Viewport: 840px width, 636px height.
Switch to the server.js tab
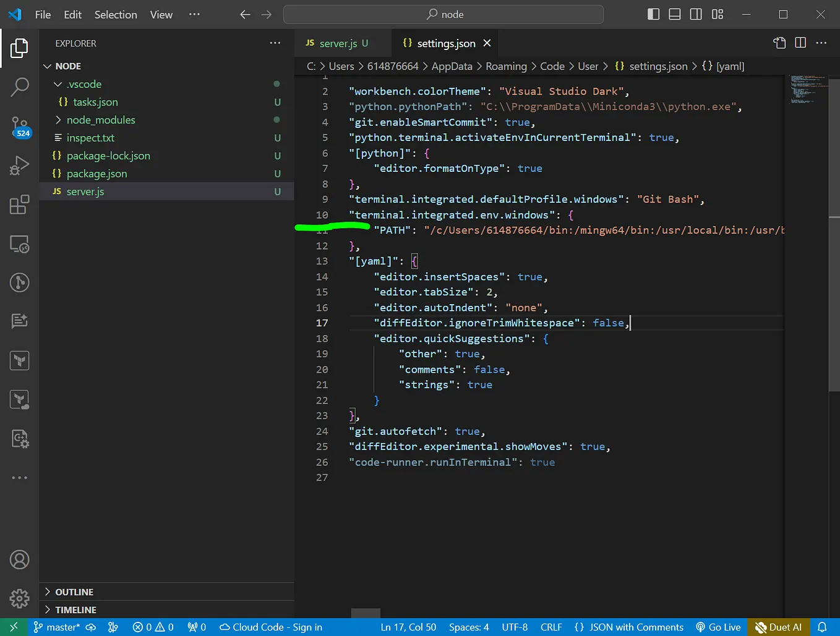coord(338,43)
